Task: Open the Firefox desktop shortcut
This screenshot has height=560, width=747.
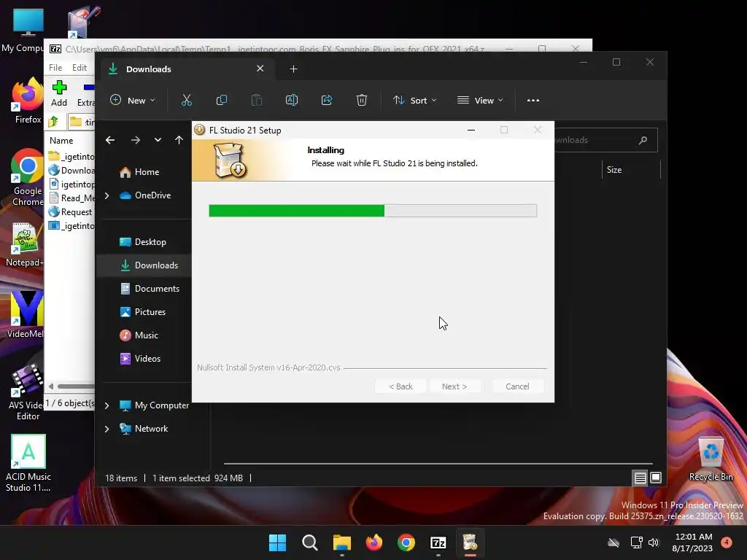Action: coord(28,101)
